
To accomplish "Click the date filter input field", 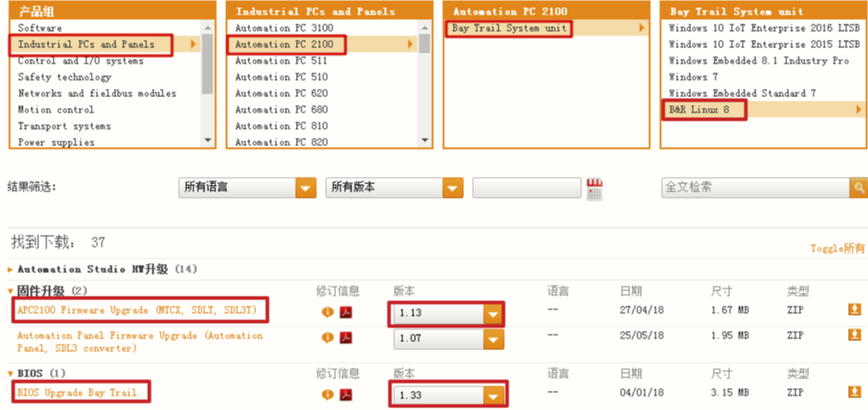I will pyautogui.click(x=527, y=188).
